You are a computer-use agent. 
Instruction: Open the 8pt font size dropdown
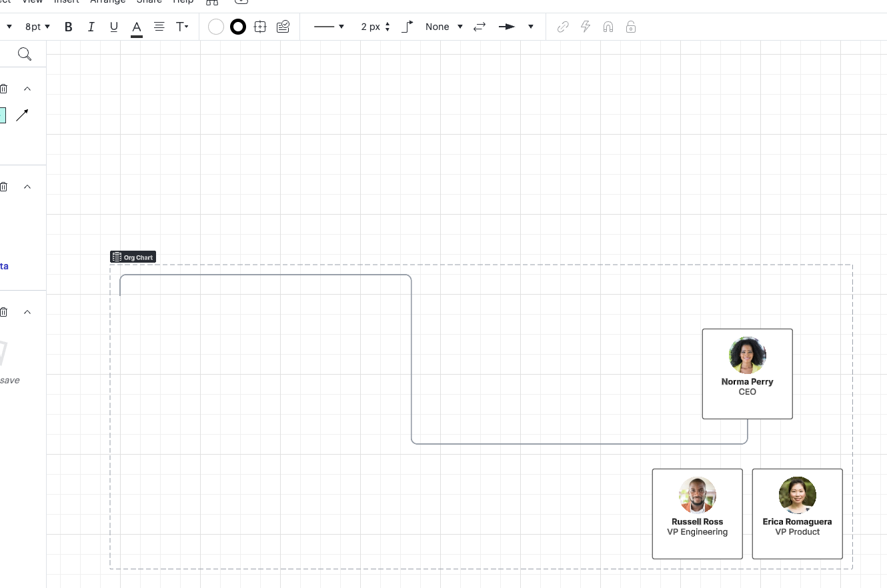[37, 27]
